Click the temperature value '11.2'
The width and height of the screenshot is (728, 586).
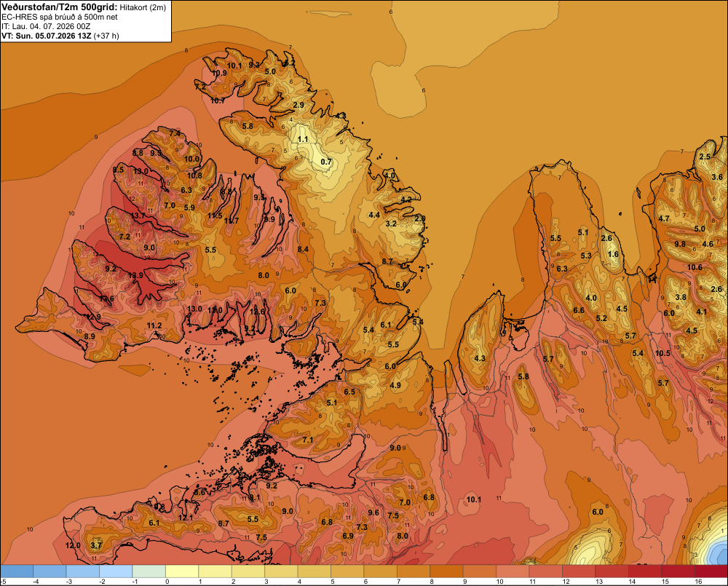tap(154, 326)
